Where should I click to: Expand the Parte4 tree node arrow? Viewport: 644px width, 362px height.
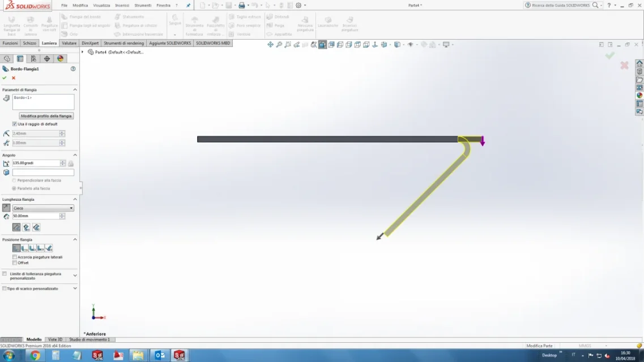point(83,52)
